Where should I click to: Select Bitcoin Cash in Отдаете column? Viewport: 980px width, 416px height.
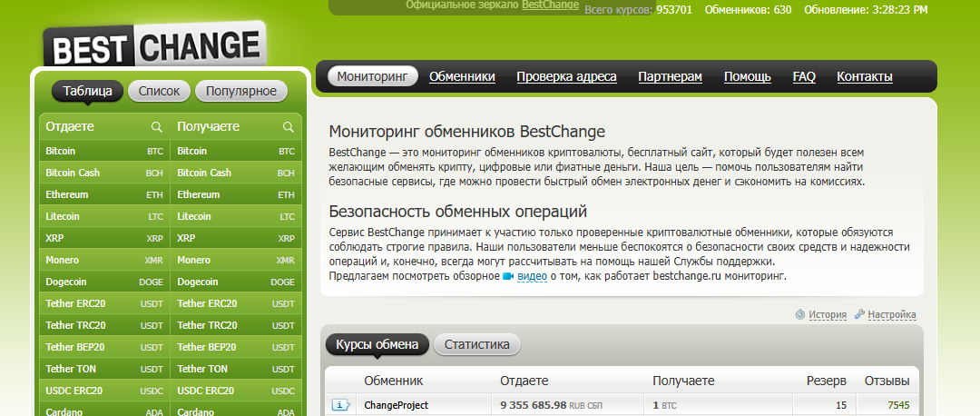click(104, 173)
